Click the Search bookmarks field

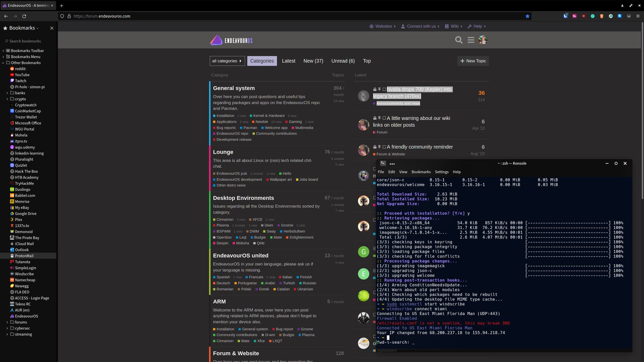point(29,41)
